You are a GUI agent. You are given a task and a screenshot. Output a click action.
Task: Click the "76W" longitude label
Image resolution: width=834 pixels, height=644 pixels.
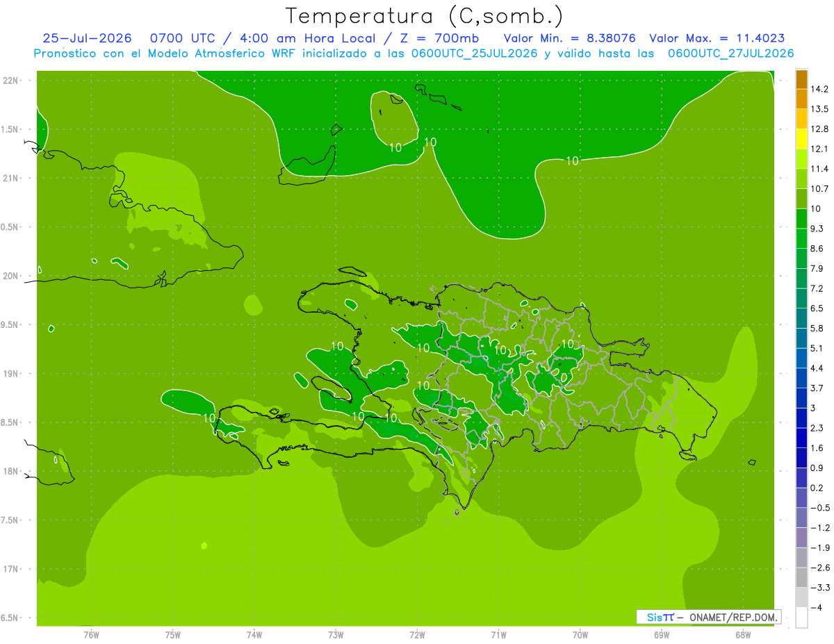point(91,634)
